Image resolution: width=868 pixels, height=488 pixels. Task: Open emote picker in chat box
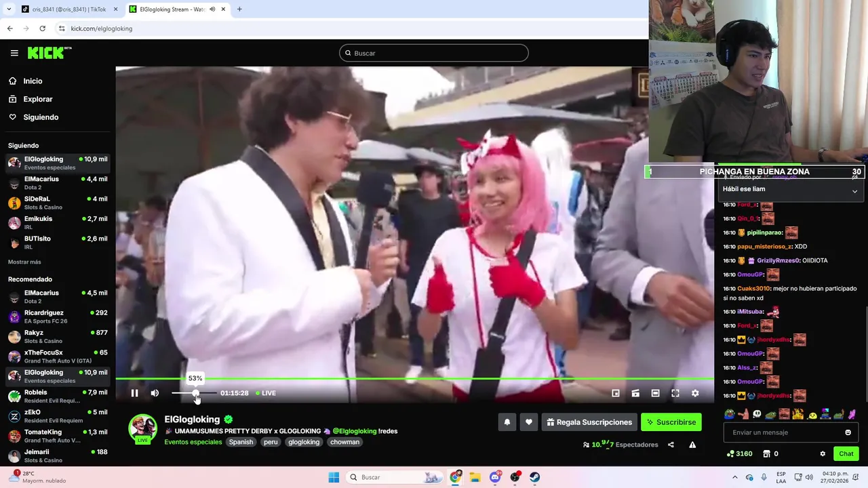point(848,432)
